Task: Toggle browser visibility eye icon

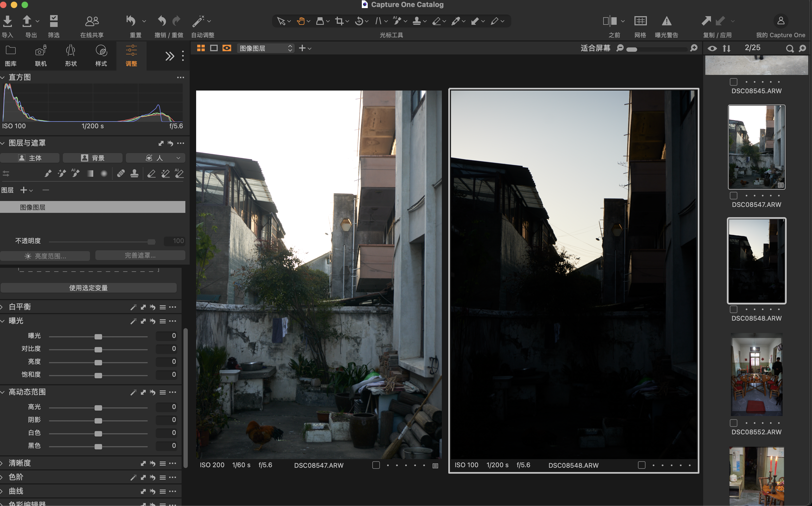Action: [712, 48]
